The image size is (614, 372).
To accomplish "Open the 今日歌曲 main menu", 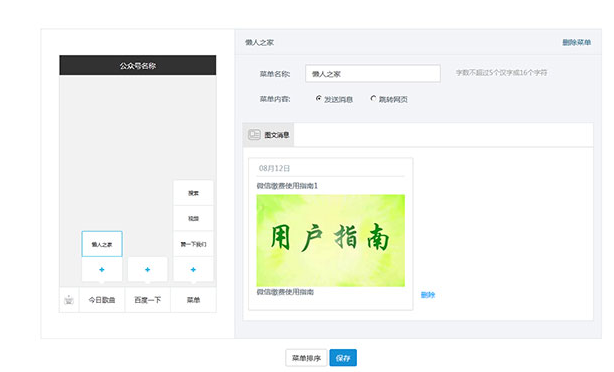I will [x=102, y=300].
